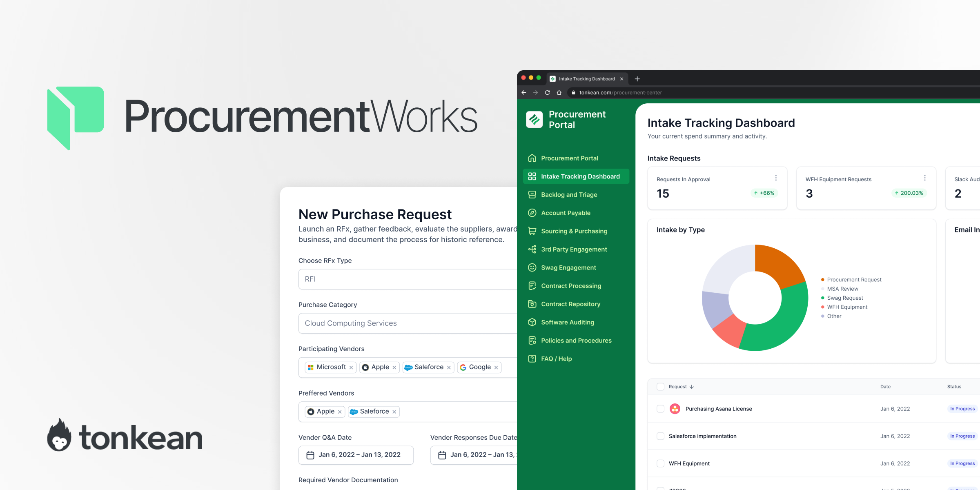Image resolution: width=980 pixels, height=490 pixels.
Task: Click Procurement Request legend entry
Action: click(x=851, y=280)
